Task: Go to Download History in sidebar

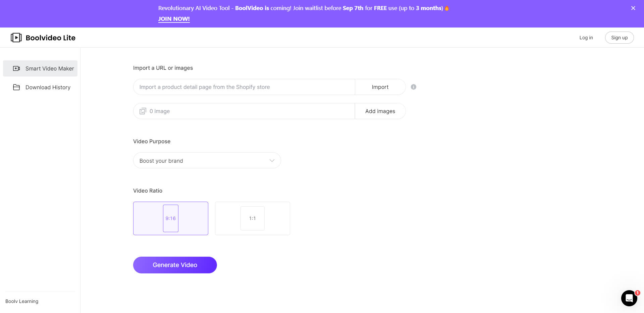Action: click(48, 87)
